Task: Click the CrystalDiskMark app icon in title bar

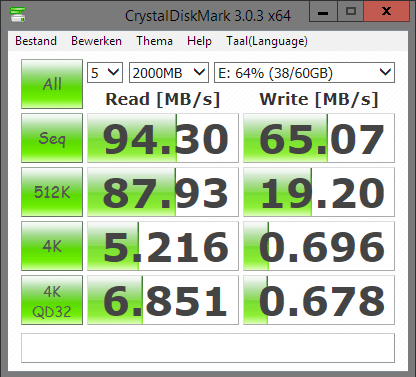Action: (18, 14)
